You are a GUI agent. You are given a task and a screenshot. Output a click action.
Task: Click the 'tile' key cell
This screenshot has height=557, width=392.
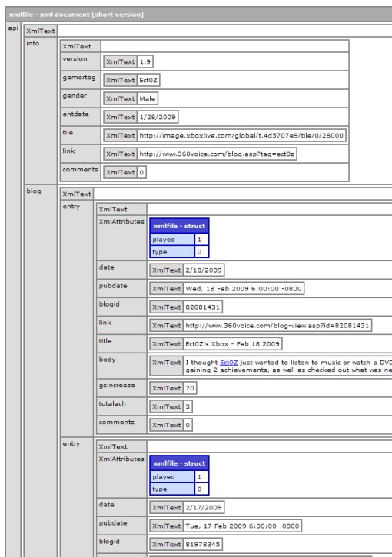pyautogui.click(x=80, y=135)
